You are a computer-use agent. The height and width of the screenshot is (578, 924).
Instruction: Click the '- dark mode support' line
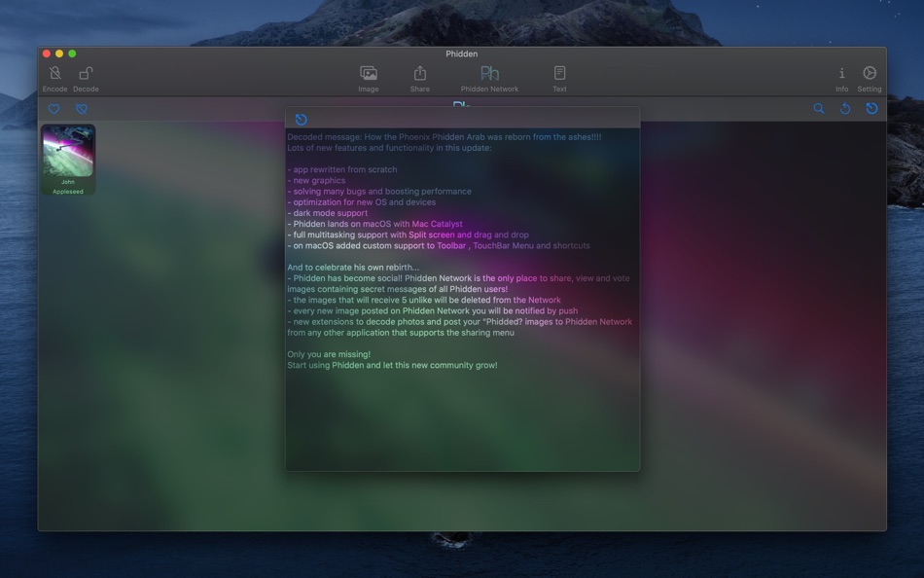point(328,213)
